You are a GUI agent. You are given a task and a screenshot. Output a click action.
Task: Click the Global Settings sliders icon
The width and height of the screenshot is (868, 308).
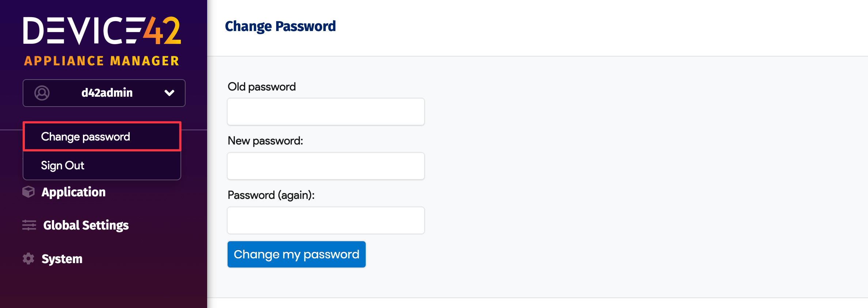click(28, 225)
